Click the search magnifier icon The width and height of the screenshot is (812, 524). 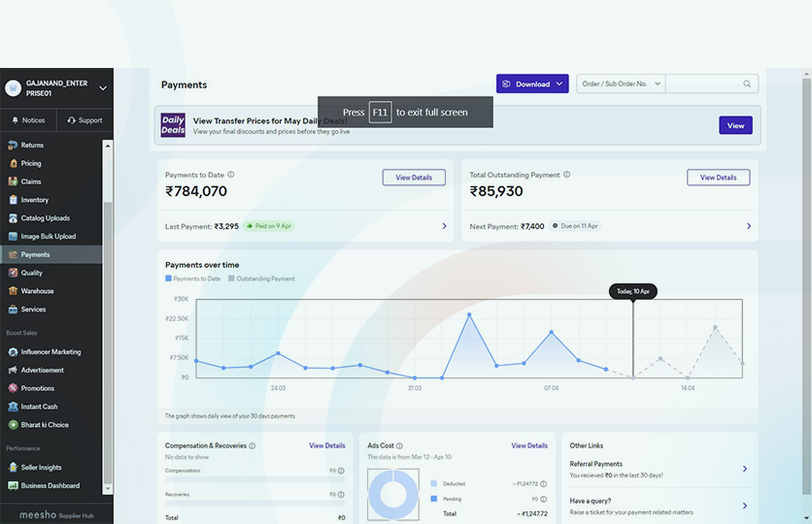(x=747, y=84)
